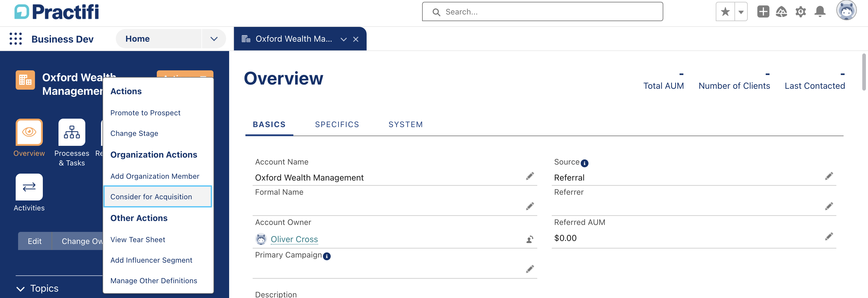Click the $0.00 Referred AUM value
868x298 pixels.
pos(565,238)
